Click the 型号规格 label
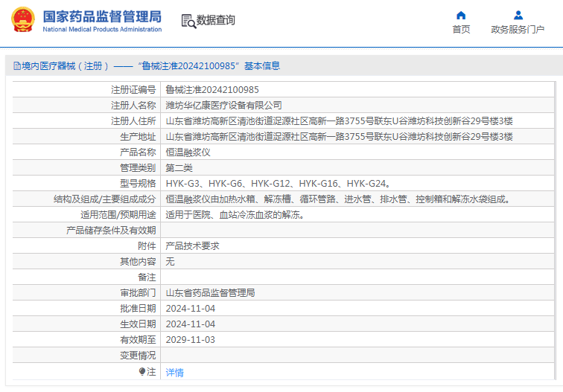The width and height of the screenshot is (563, 392). coord(138,184)
